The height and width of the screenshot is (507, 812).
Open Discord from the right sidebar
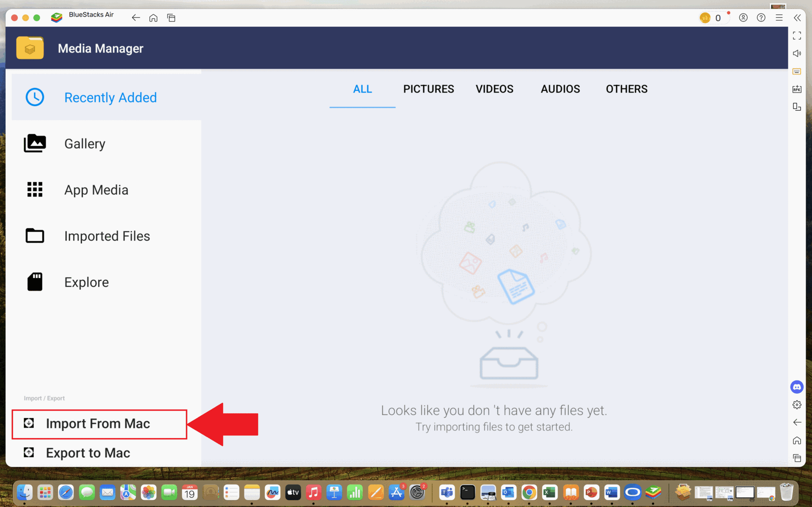point(797,387)
